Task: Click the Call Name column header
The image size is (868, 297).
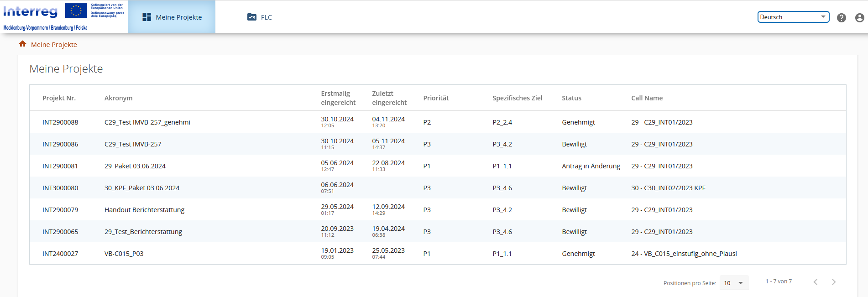Action: click(x=647, y=98)
